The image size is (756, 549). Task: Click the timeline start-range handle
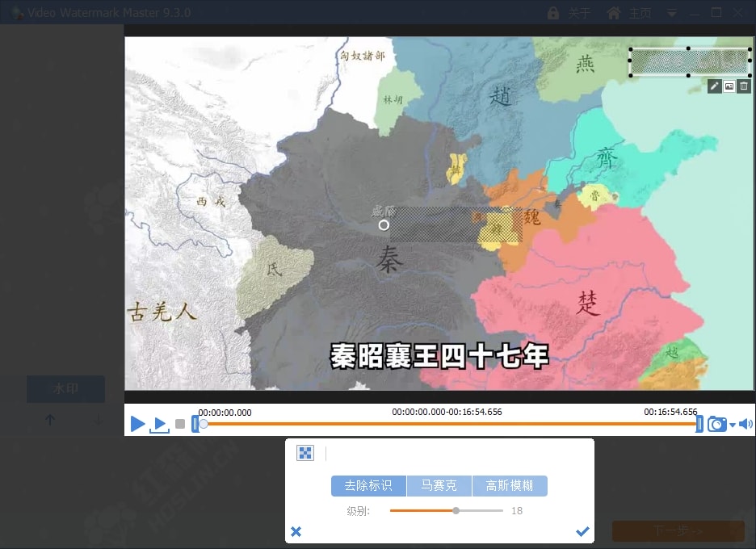(x=195, y=424)
